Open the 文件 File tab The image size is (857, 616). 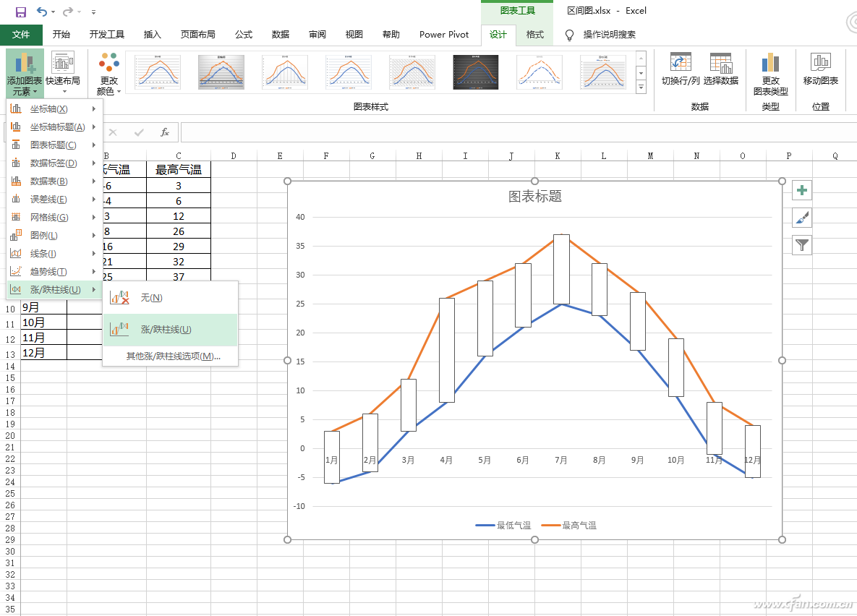[21, 35]
